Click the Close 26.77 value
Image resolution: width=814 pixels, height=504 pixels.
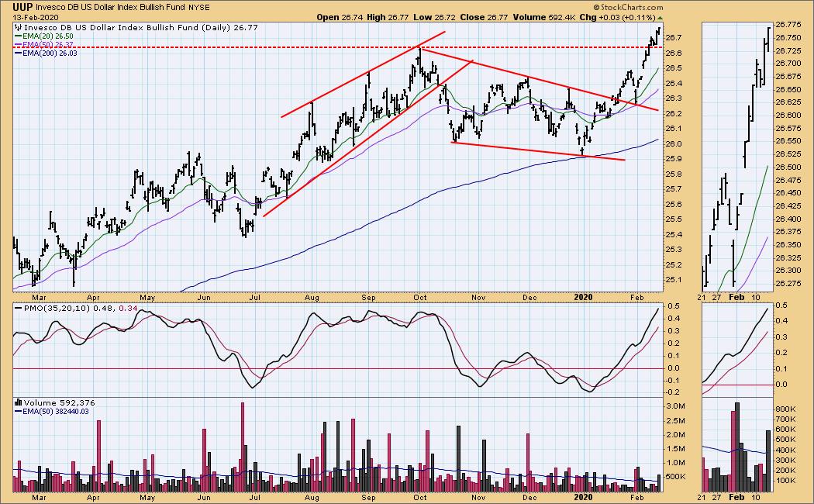(484, 17)
